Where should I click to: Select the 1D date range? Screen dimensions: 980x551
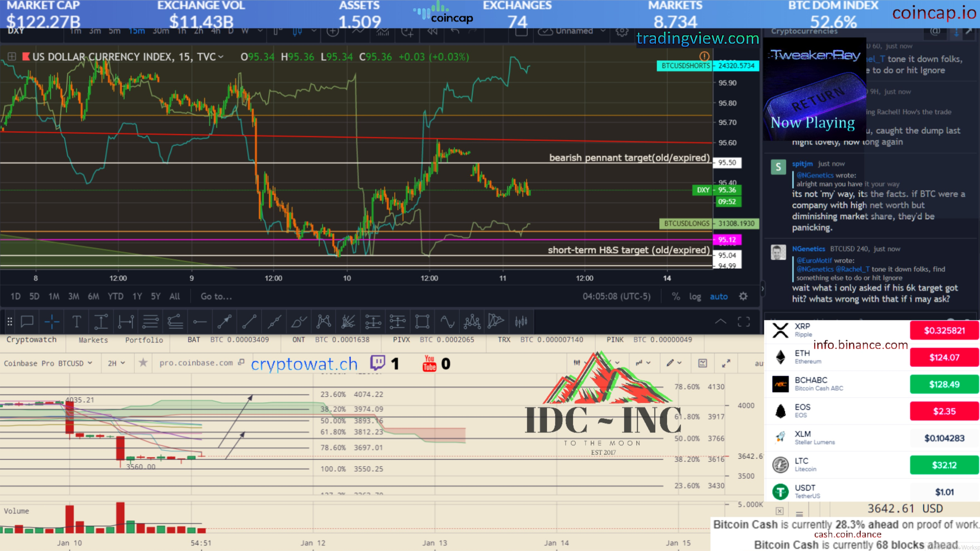tap(15, 296)
